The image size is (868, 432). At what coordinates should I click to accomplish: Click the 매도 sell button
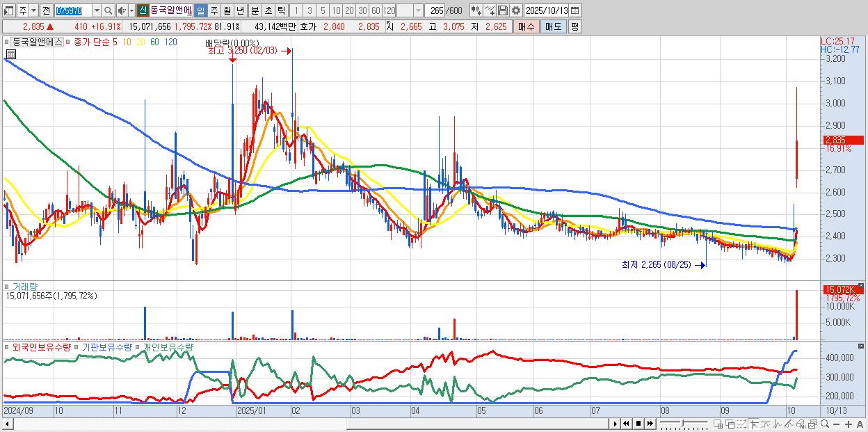click(553, 26)
